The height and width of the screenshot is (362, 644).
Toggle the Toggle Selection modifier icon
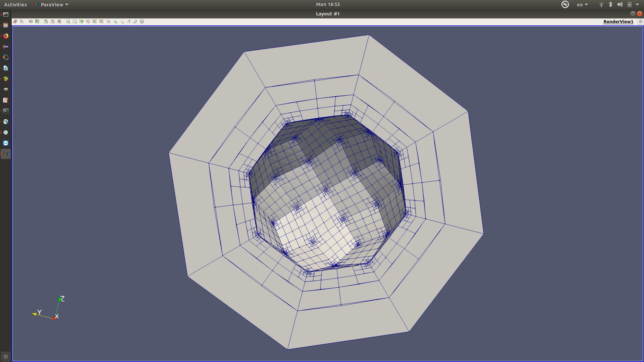click(59, 21)
